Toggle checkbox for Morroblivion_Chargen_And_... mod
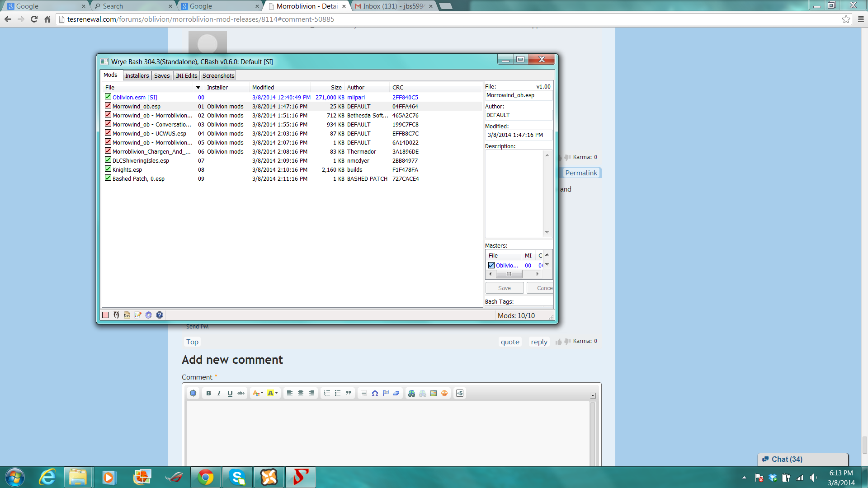This screenshot has height=488, width=868. click(x=108, y=151)
